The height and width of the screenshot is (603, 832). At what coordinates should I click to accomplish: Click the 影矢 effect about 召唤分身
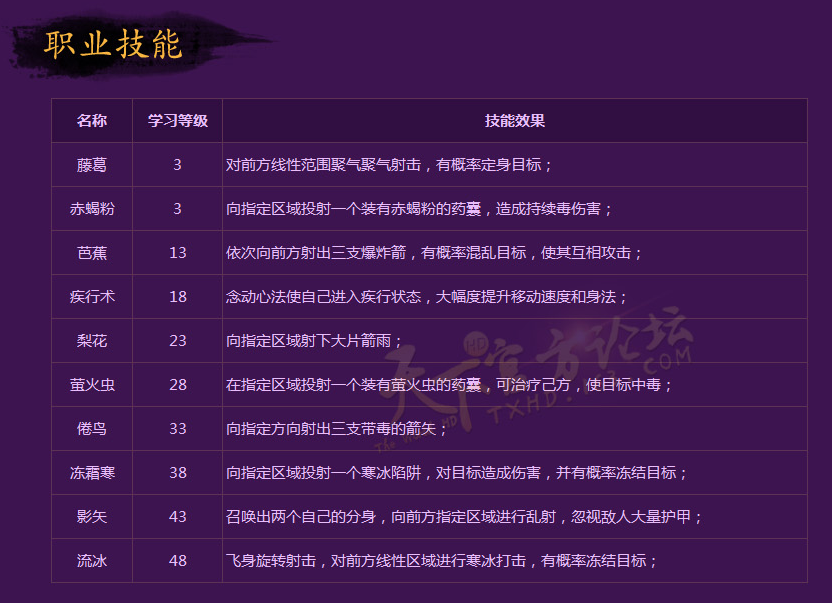click(464, 517)
